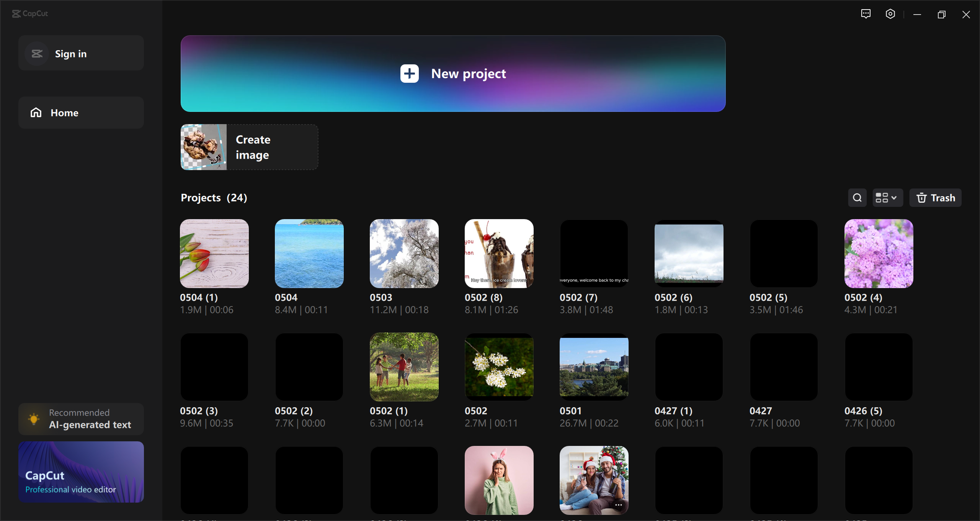Sign in to CapCut account

point(81,53)
